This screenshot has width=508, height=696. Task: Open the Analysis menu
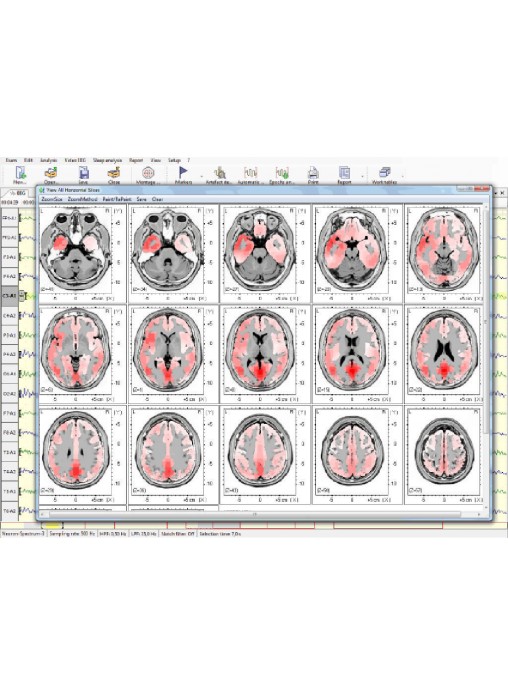[48, 160]
